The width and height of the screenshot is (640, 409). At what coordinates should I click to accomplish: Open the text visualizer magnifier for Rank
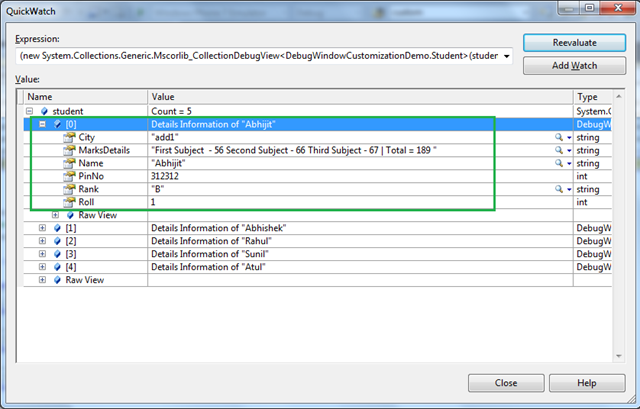[x=558, y=189]
